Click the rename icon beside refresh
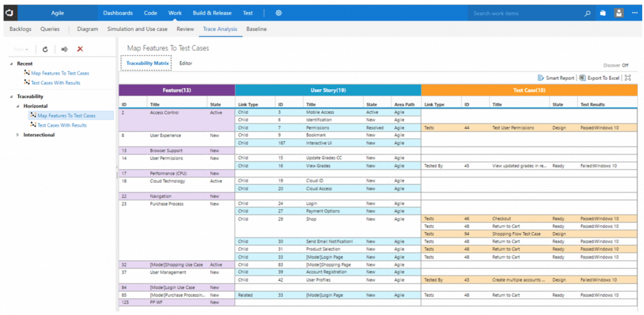 click(64, 49)
